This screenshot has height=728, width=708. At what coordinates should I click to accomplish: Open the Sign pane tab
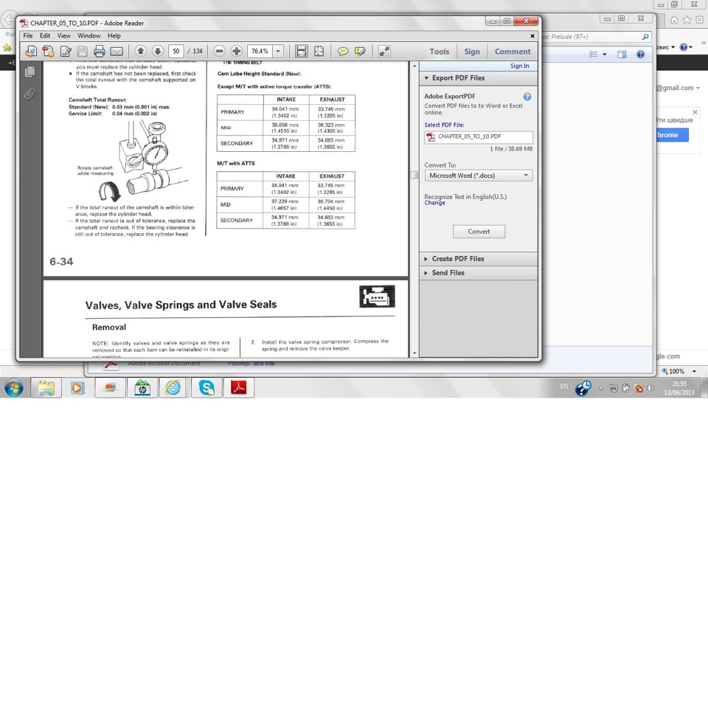[472, 52]
